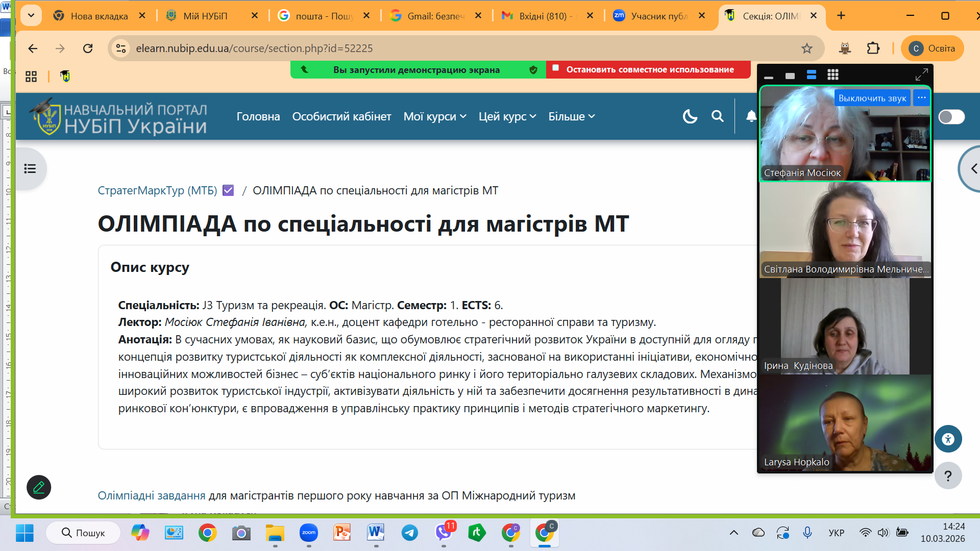Click the accessibility round button
This screenshot has height=551, width=980.
tap(948, 439)
